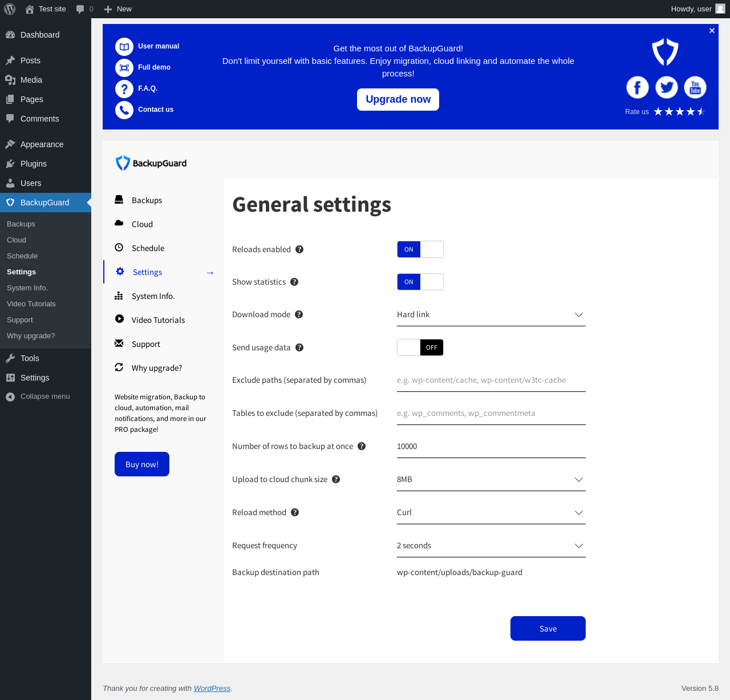Show help for Show statistics
Image resolution: width=730 pixels, height=700 pixels.
tap(294, 282)
